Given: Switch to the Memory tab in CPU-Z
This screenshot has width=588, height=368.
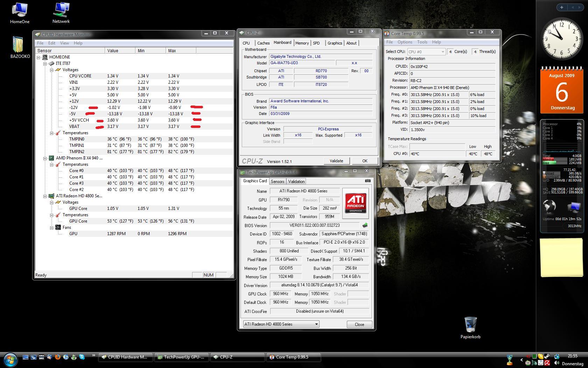Looking at the screenshot, I should pyautogui.click(x=302, y=43).
